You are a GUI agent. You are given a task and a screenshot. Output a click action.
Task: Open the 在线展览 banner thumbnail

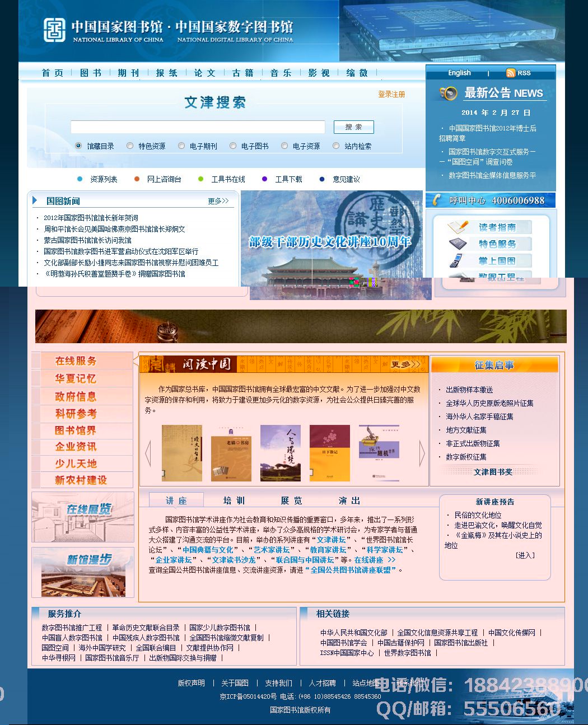(83, 517)
